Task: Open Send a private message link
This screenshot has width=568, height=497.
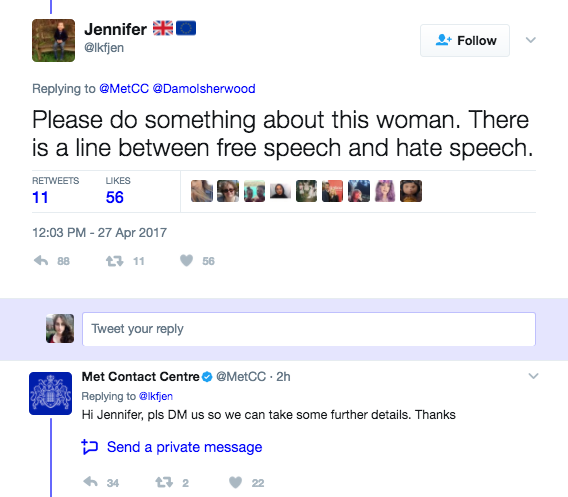Action: point(184,447)
